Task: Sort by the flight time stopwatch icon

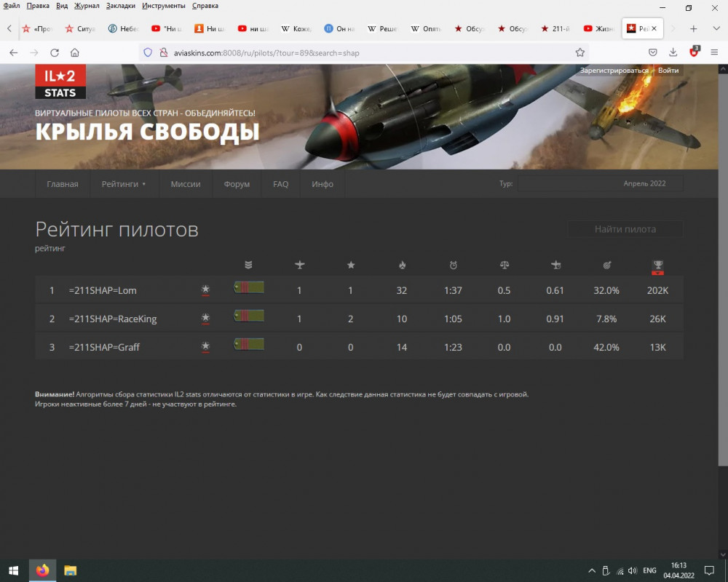Action: 453,264
